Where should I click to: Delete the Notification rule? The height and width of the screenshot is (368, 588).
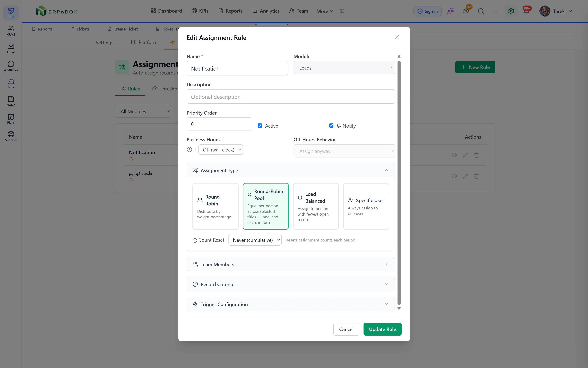click(x=476, y=155)
